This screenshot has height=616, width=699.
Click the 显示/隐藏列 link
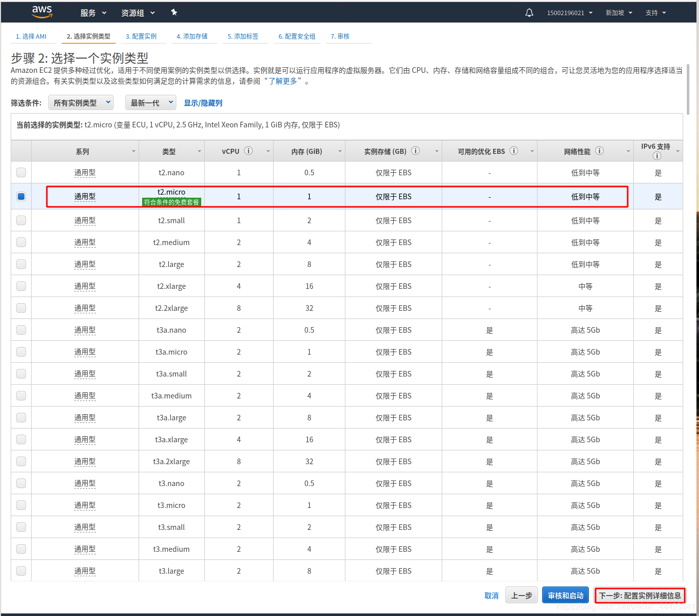point(203,103)
